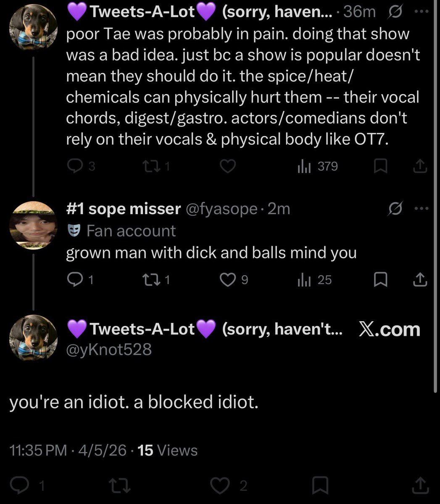
Task: Reply to the Tae pain tweet
Action: [x=81, y=167]
